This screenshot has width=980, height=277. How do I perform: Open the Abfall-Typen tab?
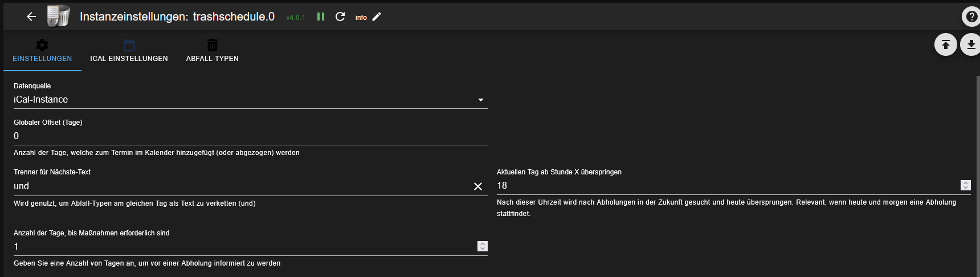point(212,51)
